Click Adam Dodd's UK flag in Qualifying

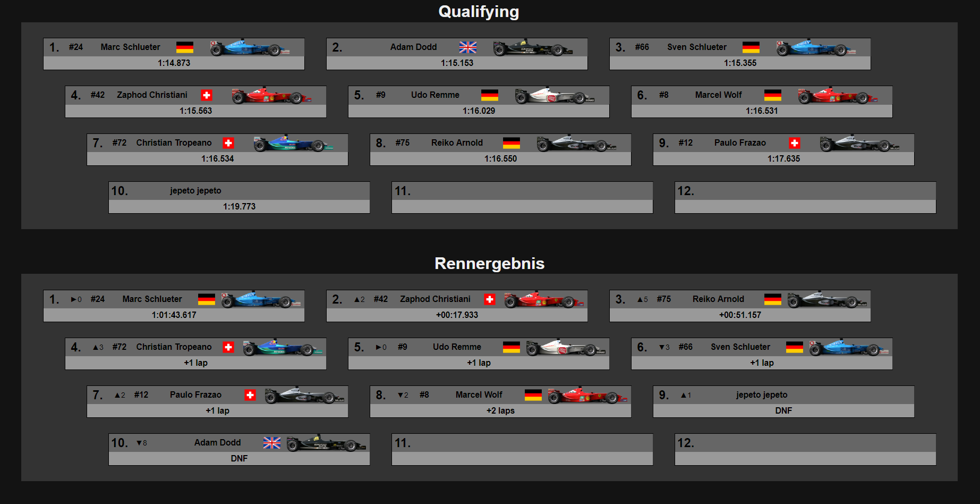(468, 47)
